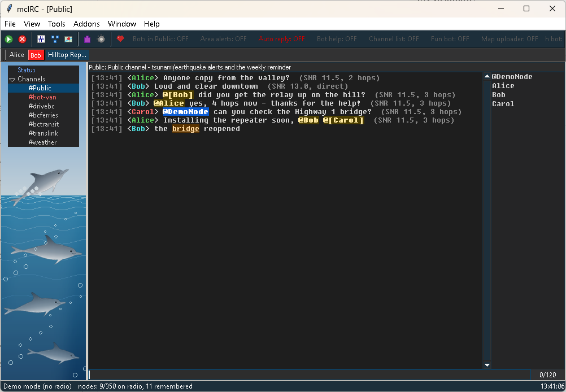Select the #weather channel
Viewport: 566px width, 392px height.
tap(42, 142)
